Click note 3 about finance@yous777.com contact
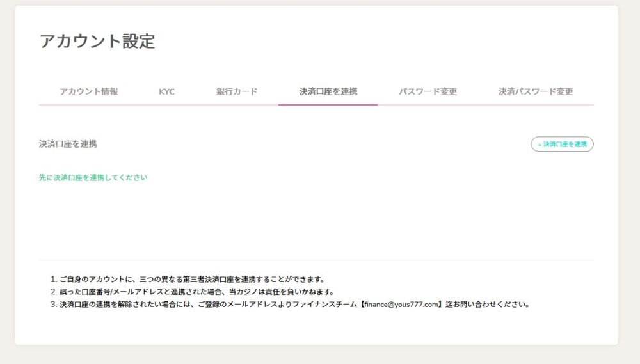The image size is (640, 364). (294, 305)
